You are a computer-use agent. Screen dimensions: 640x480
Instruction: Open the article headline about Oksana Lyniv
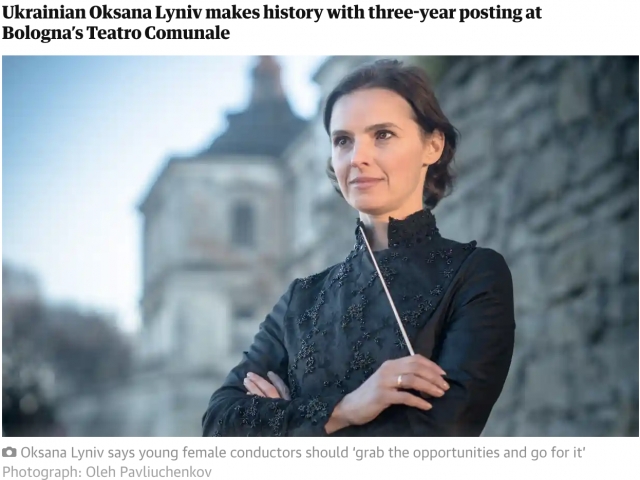tap(271, 22)
